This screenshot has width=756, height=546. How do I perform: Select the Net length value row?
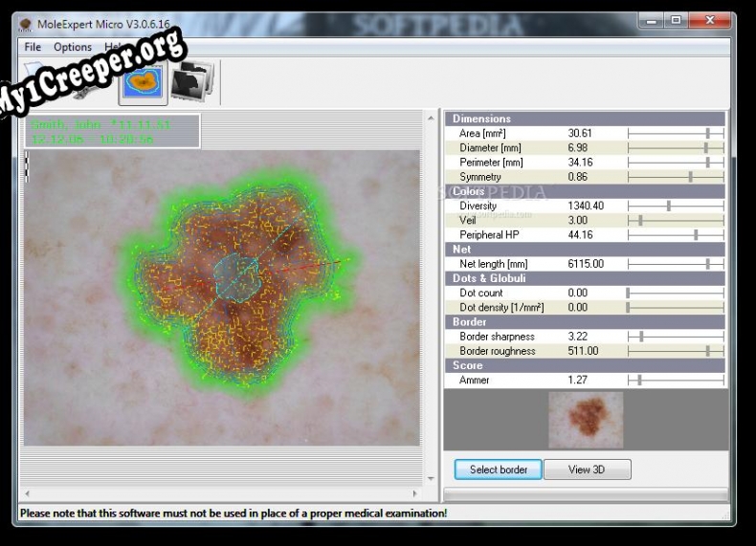[584, 264]
